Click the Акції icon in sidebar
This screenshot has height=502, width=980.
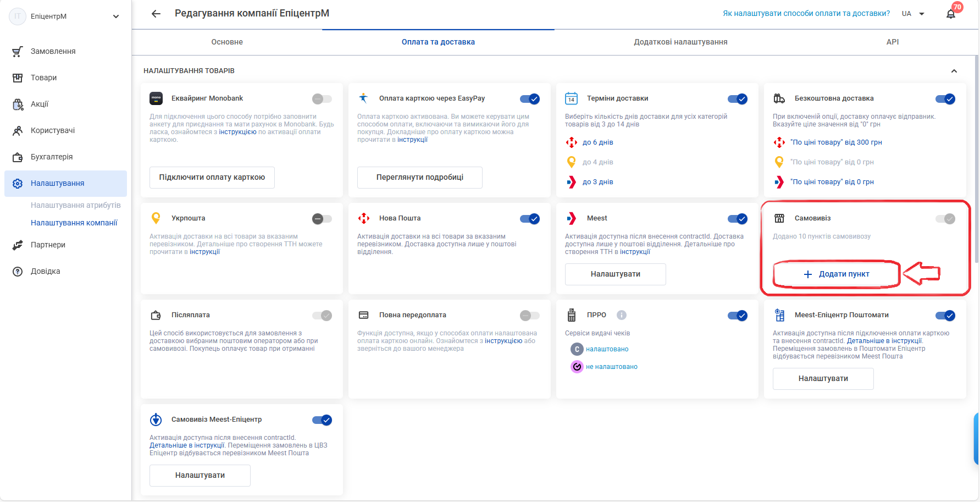(x=18, y=104)
